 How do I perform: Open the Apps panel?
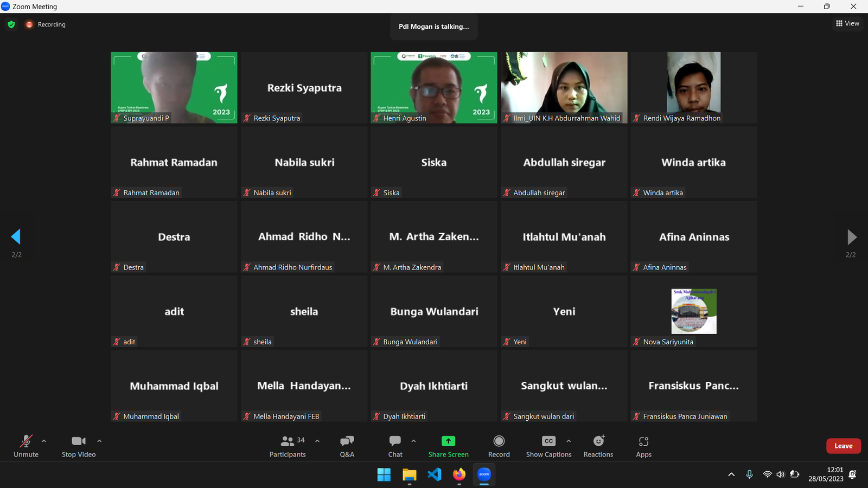(x=643, y=446)
